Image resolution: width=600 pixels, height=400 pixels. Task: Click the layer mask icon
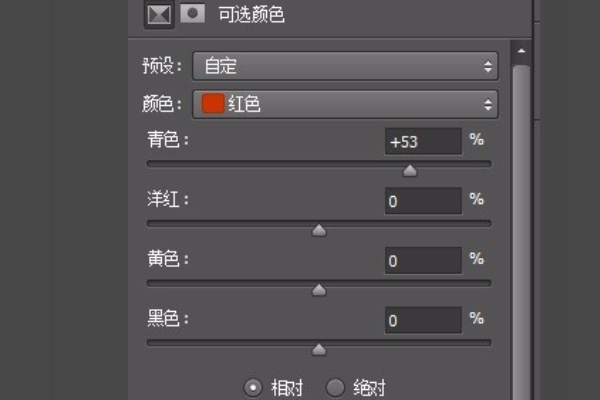(x=192, y=13)
